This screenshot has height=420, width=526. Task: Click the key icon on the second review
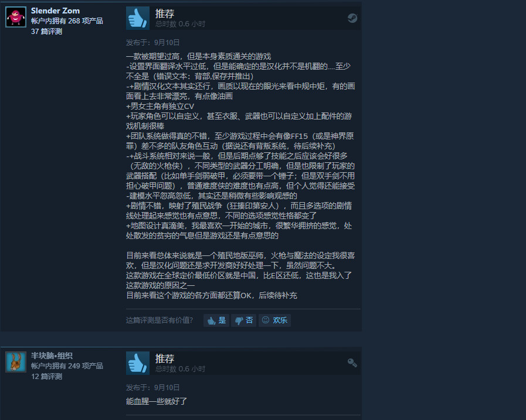coord(352,363)
